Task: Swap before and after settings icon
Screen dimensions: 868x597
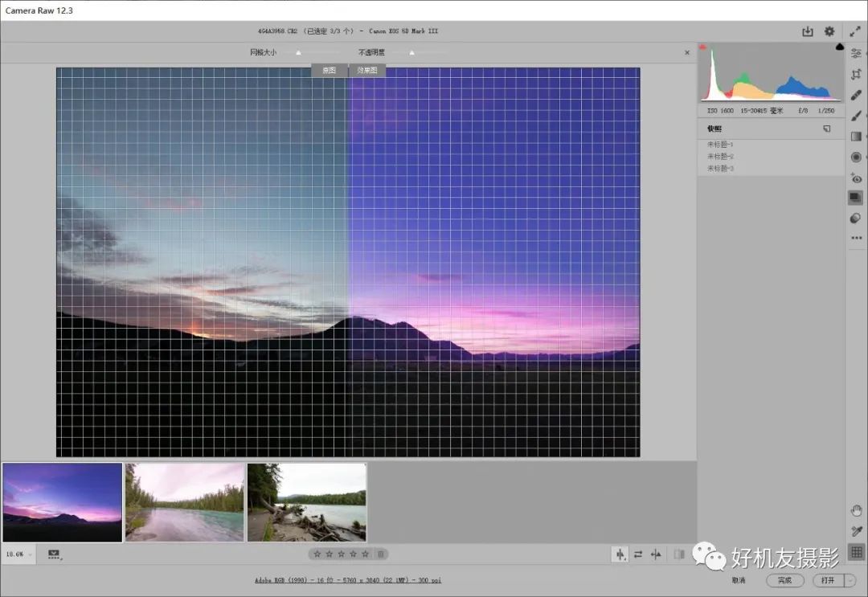Action: tap(638, 554)
